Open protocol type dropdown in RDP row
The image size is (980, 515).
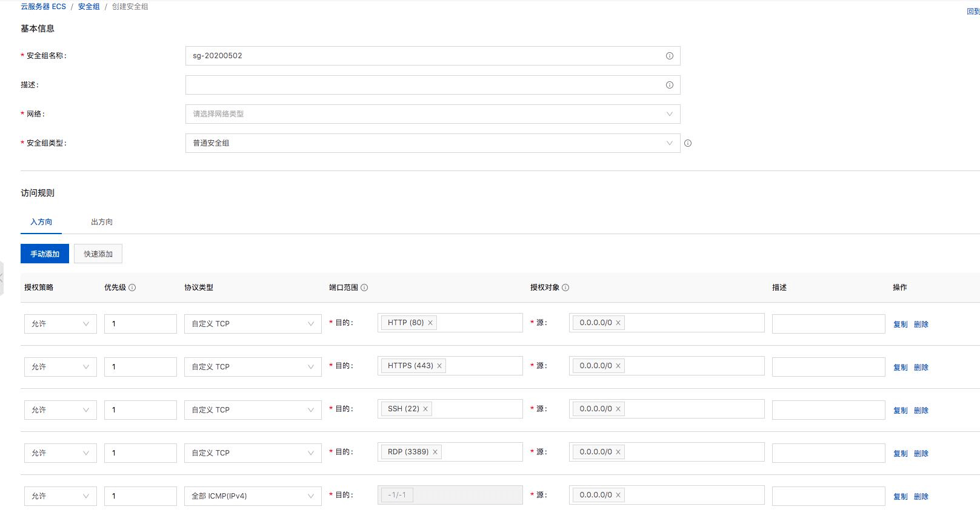(253, 453)
